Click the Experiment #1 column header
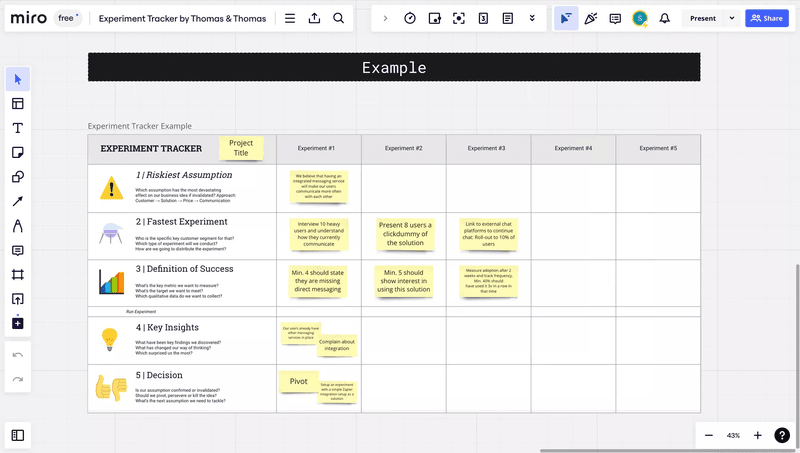The image size is (800, 453). click(316, 148)
